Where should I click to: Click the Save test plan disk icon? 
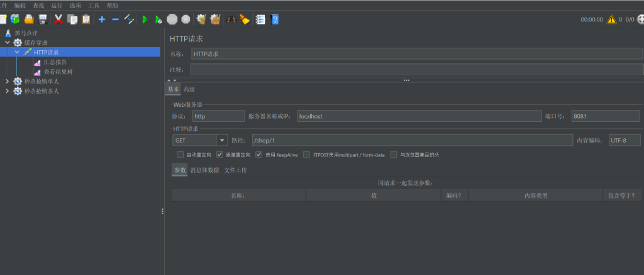click(x=43, y=19)
